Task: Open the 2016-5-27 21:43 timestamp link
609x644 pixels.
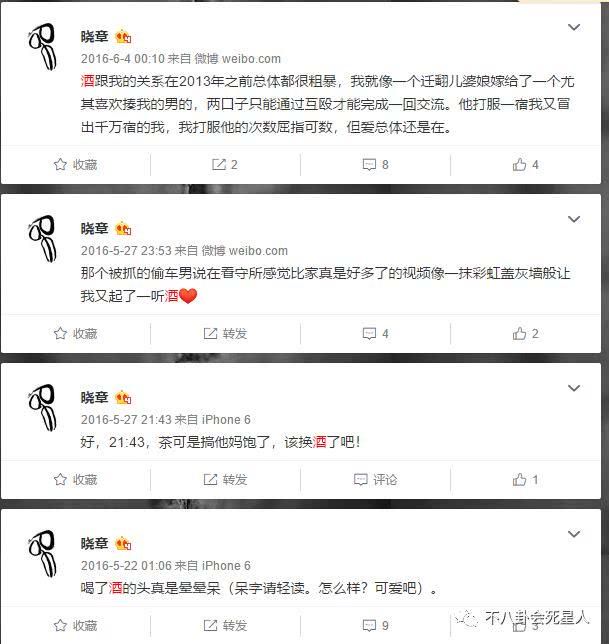Action: coord(126,419)
